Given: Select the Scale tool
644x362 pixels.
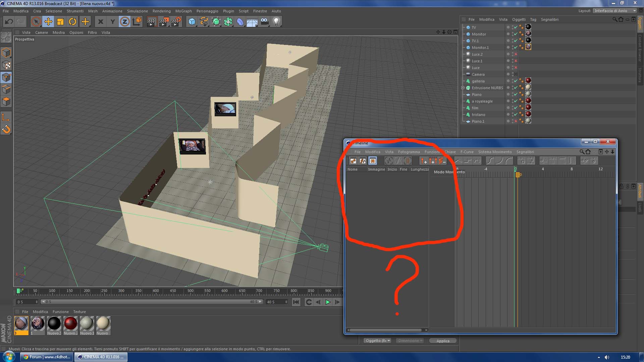Looking at the screenshot, I should click(x=60, y=22).
